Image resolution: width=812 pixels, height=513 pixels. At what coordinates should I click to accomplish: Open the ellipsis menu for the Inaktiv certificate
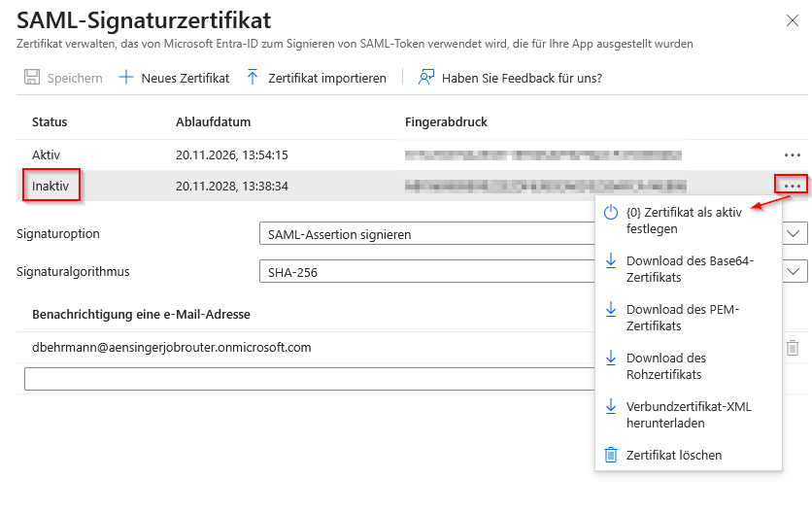point(793,186)
